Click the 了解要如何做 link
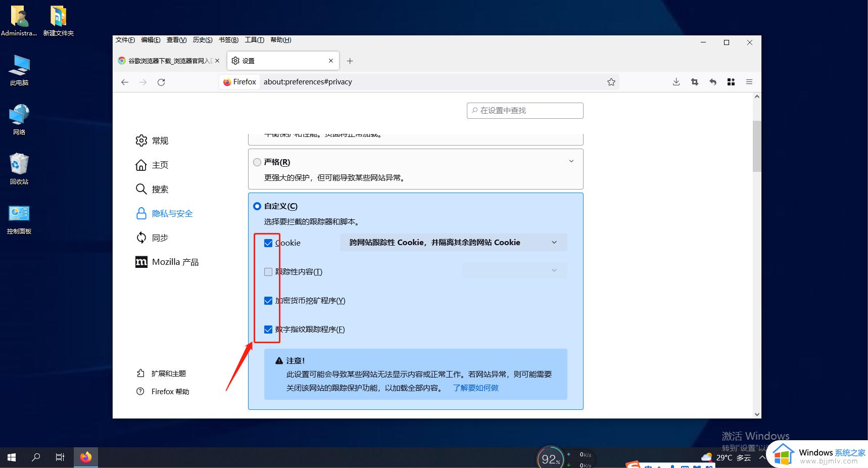The image size is (868, 468). tap(475, 388)
